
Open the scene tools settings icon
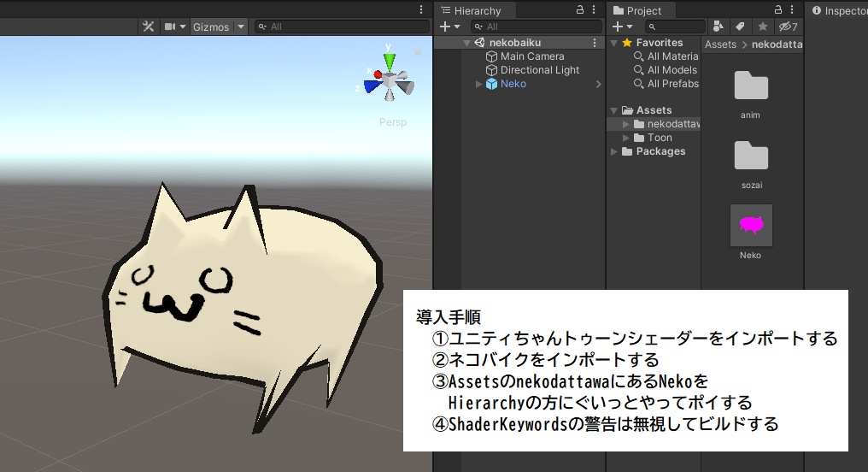click(148, 27)
